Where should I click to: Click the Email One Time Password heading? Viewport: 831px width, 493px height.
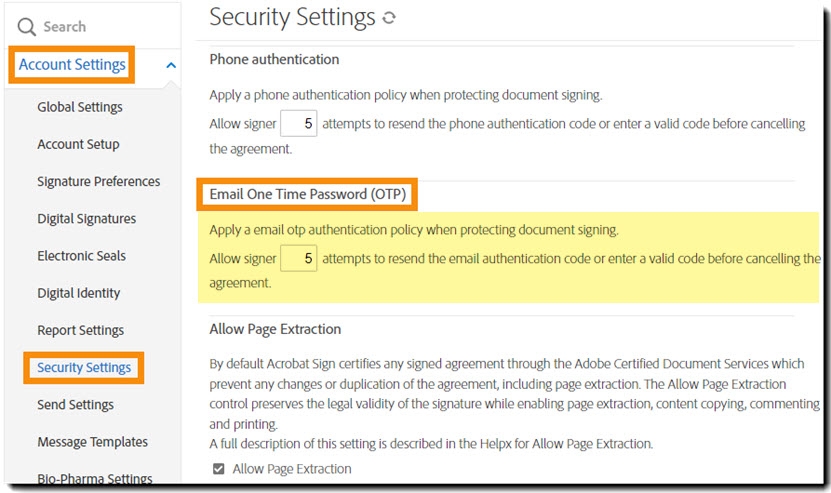click(308, 194)
